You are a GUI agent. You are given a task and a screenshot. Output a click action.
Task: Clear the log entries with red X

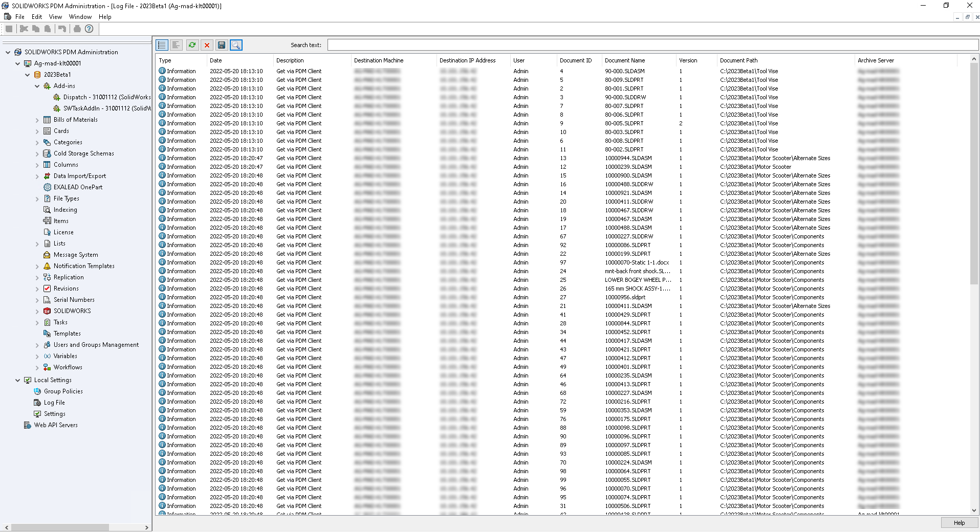[207, 45]
